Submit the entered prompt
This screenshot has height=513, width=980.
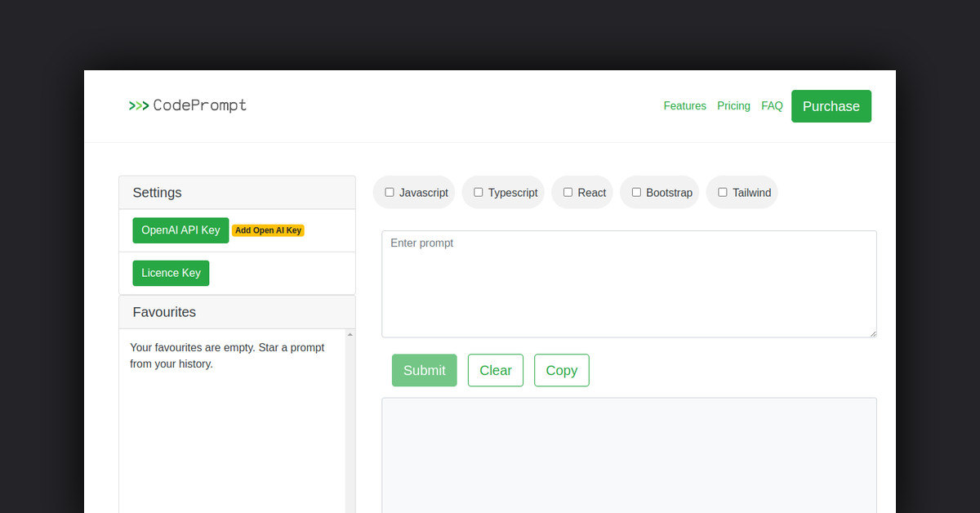(x=424, y=370)
